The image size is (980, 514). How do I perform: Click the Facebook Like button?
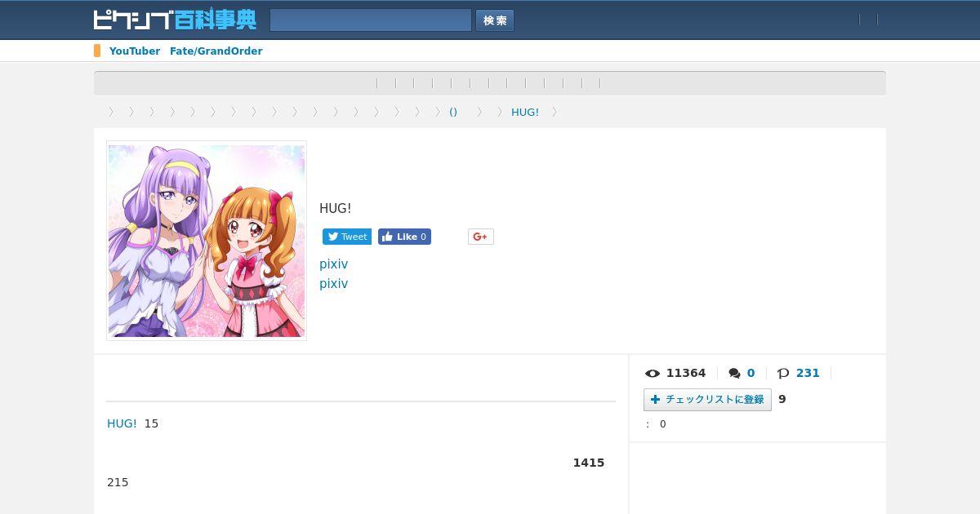[x=404, y=237]
